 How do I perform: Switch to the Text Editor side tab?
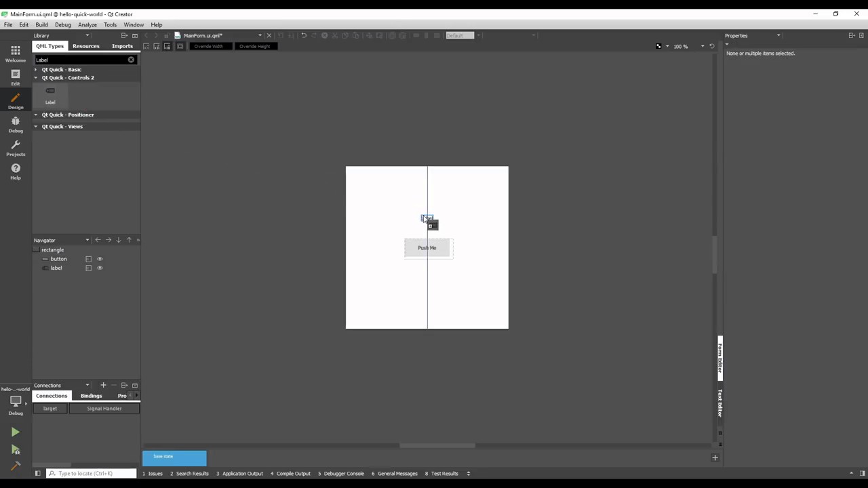pos(719,403)
